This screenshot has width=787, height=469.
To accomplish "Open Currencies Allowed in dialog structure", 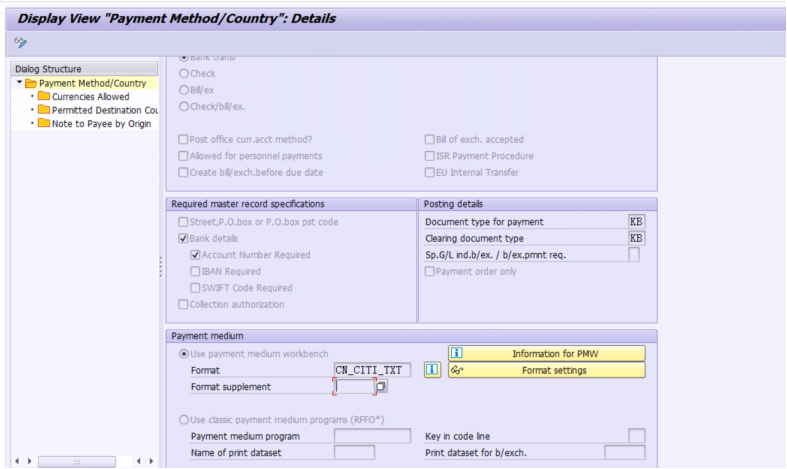I will click(90, 96).
